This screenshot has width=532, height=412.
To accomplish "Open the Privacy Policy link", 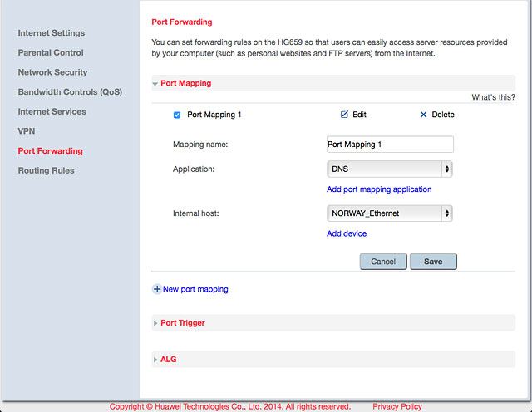I will (397, 406).
